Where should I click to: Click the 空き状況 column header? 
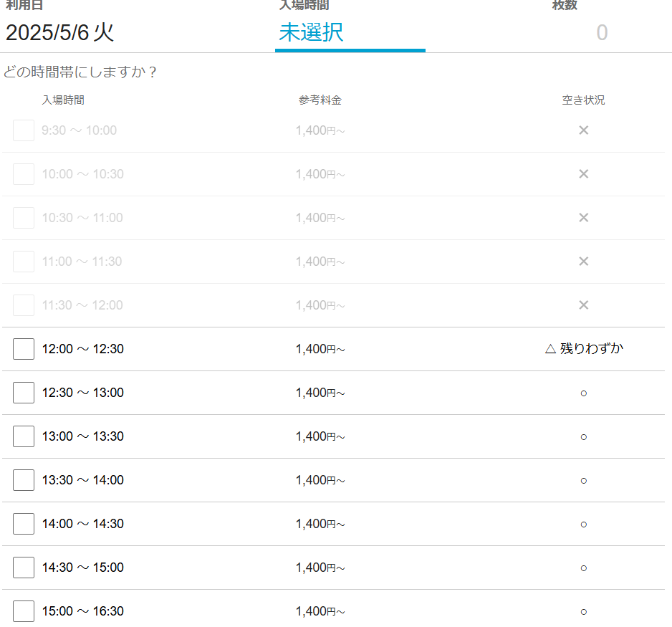[x=583, y=100]
